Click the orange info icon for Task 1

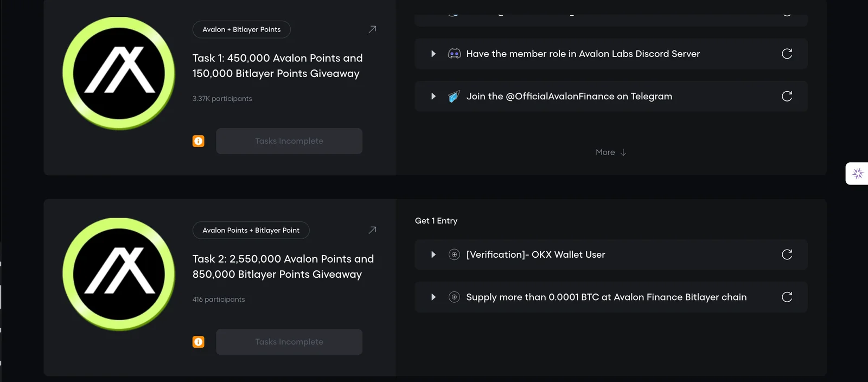(x=199, y=141)
